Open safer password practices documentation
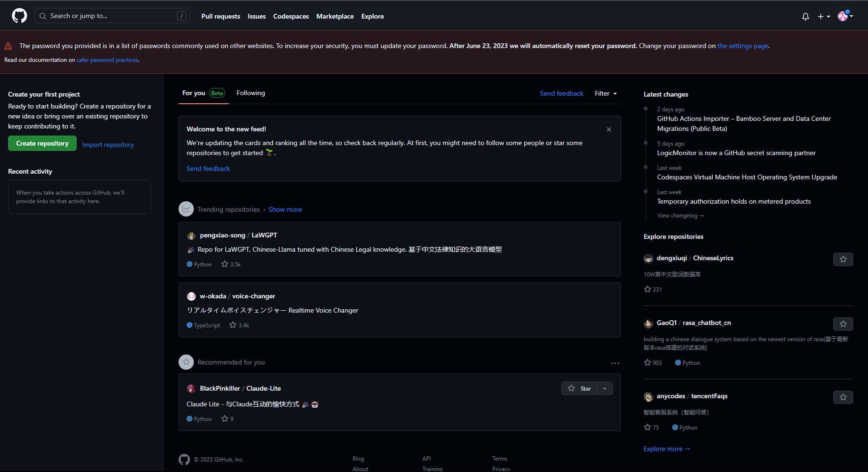 [108, 60]
